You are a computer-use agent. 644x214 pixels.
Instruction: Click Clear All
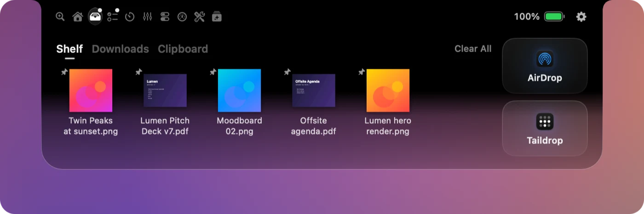pyautogui.click(x=473, y=49)
